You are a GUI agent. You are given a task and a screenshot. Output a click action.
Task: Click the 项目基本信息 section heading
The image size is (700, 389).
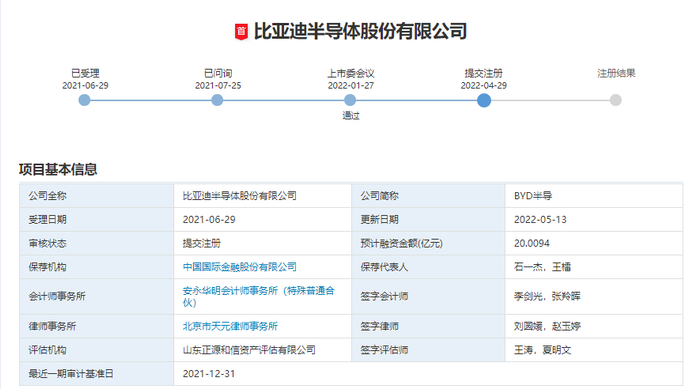[58, 169]
